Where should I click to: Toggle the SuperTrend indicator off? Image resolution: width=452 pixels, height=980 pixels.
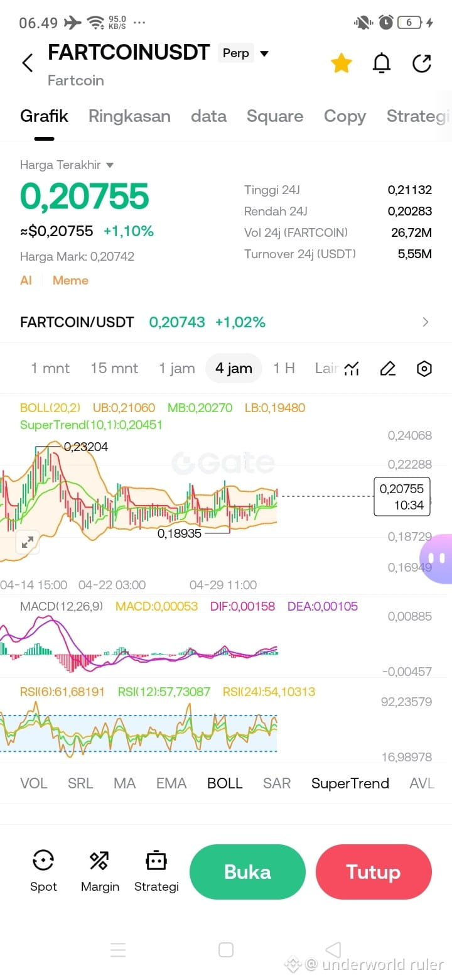coord(350,783)
